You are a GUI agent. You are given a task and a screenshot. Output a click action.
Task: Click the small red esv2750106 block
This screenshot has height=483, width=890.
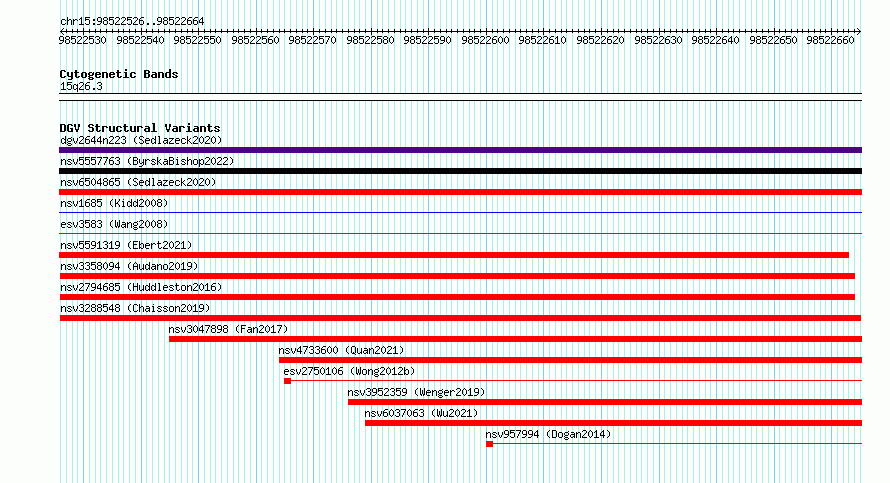pos(288,381)
